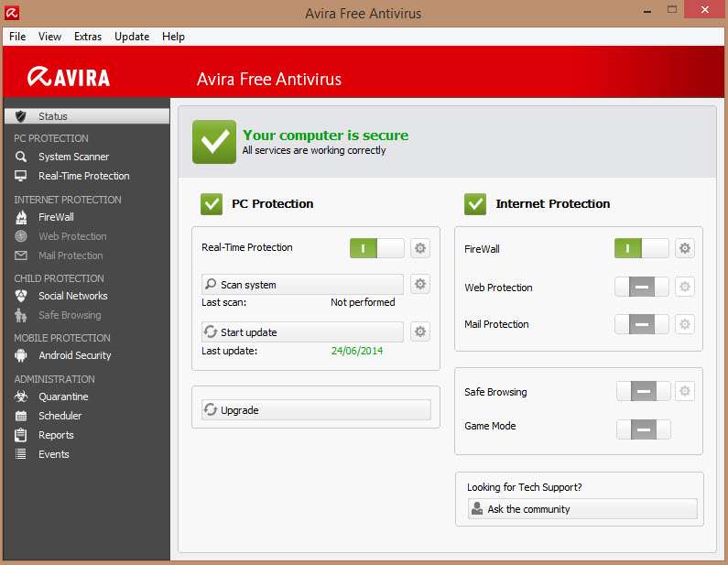Click the Scan system button

[302, 284]
